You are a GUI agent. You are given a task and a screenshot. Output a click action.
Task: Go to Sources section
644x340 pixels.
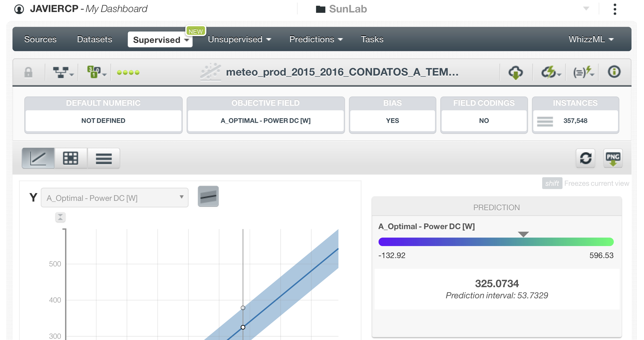point(40,39)
